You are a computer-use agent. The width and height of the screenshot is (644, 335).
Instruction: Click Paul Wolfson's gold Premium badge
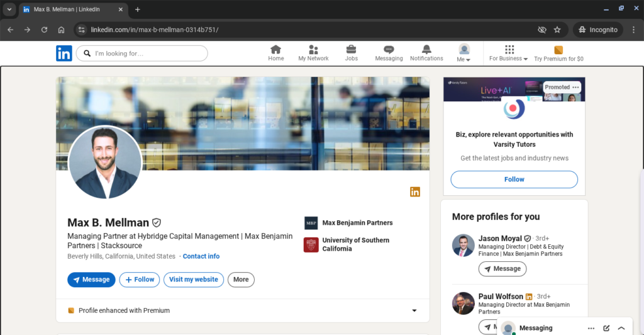(529, 297)
